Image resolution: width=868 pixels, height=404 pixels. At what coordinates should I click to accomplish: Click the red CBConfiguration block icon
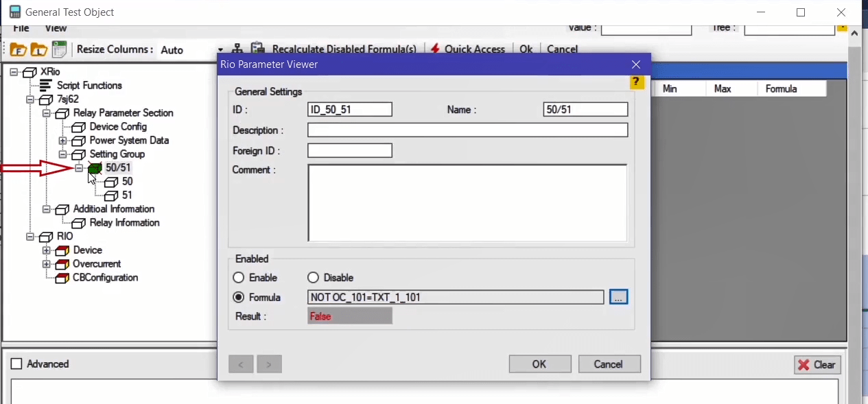click(x=62, y=278)
